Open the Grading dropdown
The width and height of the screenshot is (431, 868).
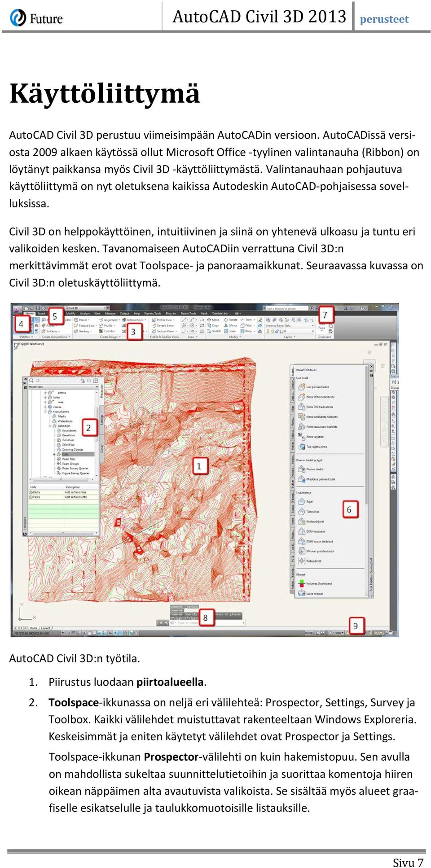(84, 331)
